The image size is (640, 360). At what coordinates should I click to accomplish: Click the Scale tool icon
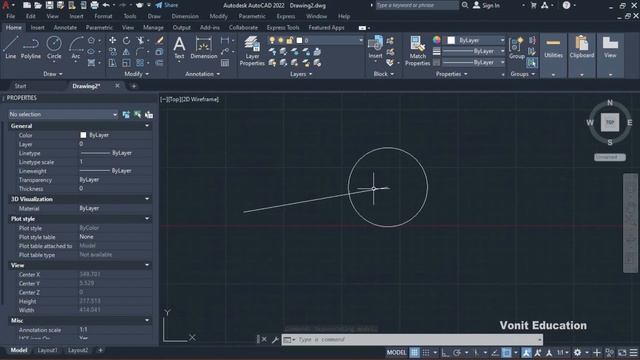click(x=127, y=63)
